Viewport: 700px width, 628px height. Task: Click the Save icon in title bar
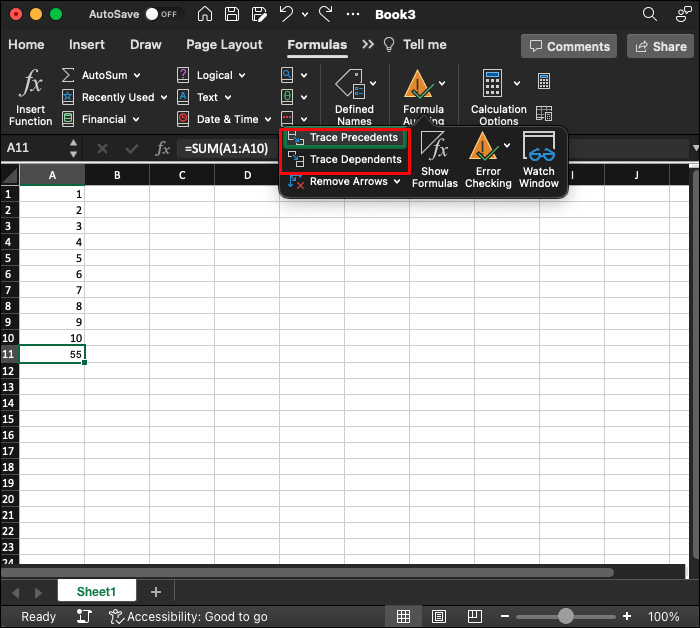click(x=233, y=15)
